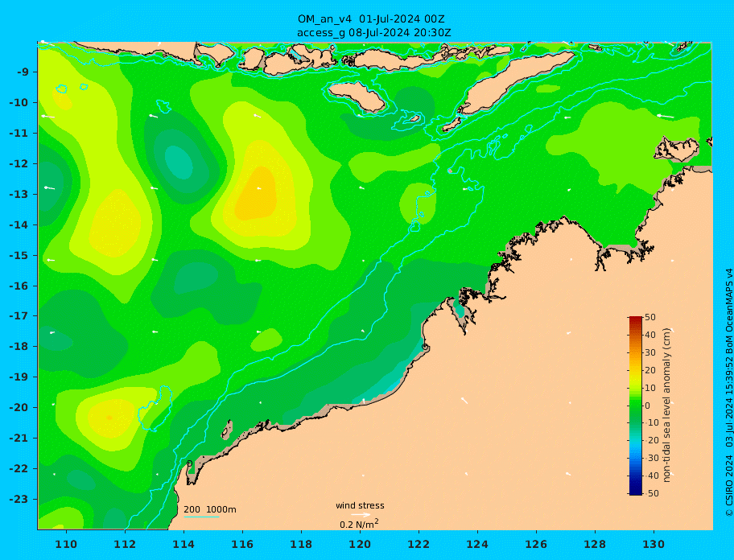Click color bar tick label -50
The image size is (734, 560).
(x=652, y=493)
